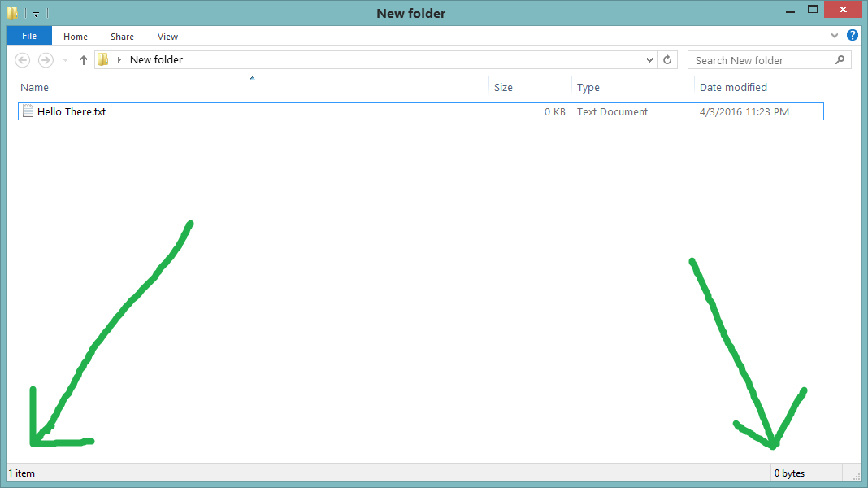Open the address bar history dropdown arrow
The width and height of the screenshot is (868, 488).
[x=649, y=59]
